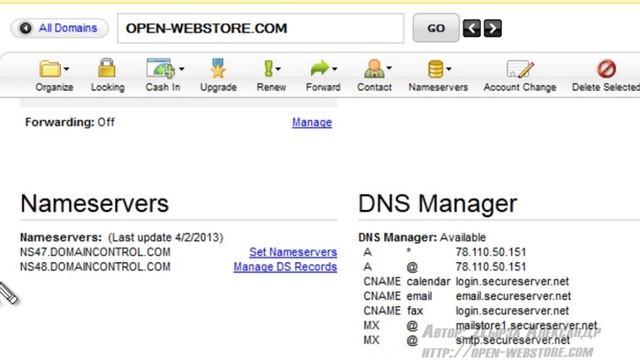This screenshot has width=640, height=360.
Task: Click the DNS Manager heading
Action: [x=438, y=203]
